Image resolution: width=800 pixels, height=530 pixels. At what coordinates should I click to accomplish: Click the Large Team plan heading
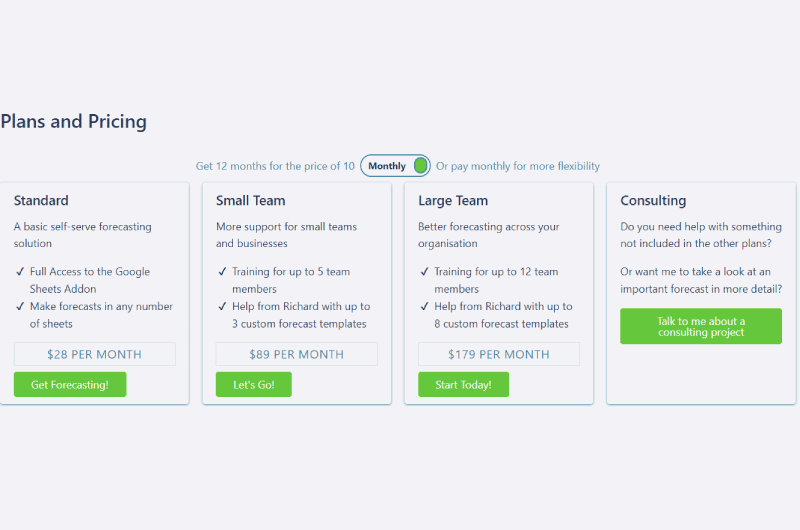click(x=453, y=200)
